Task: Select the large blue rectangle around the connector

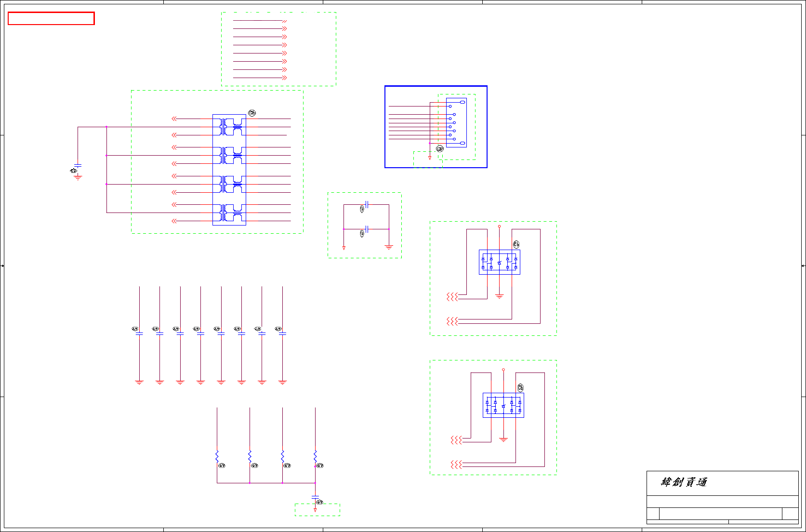Action: 436,127
